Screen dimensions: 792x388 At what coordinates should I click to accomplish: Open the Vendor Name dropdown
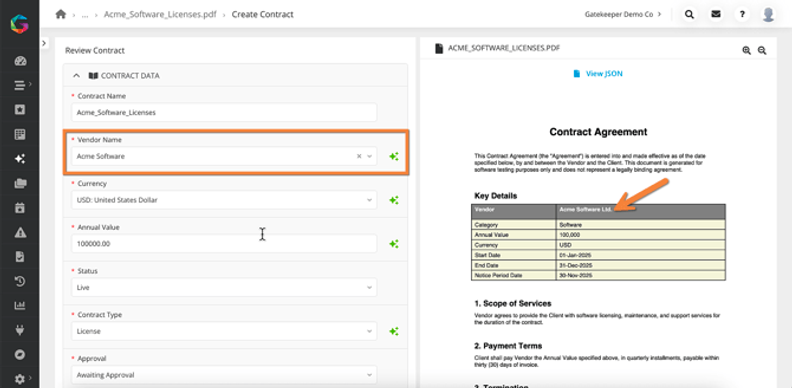click(369, 157)
